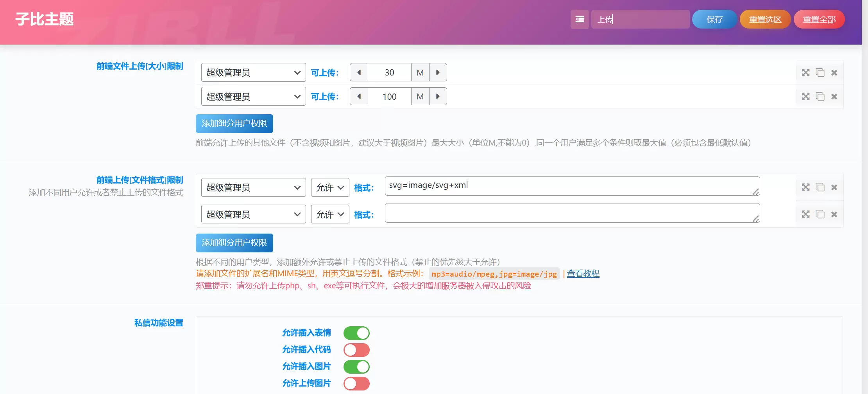
Task: Click move icon on svg format row
Action: (x=805, y=187)
